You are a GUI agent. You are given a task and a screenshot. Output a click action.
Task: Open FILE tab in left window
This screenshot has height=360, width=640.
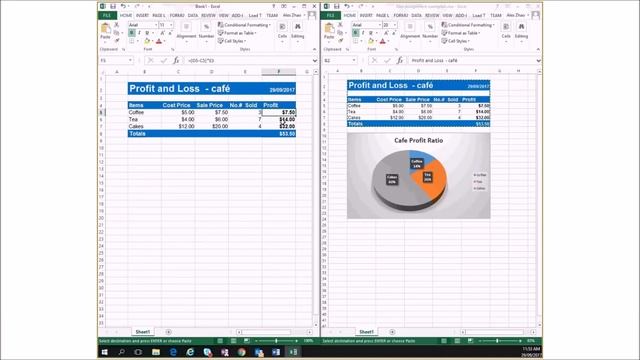107,16
